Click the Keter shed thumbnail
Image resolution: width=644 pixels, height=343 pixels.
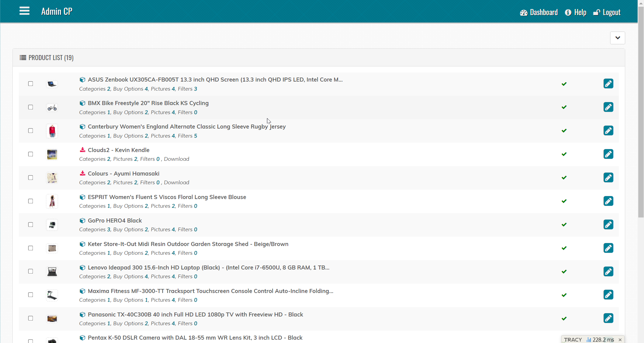(x=52, y=248)
